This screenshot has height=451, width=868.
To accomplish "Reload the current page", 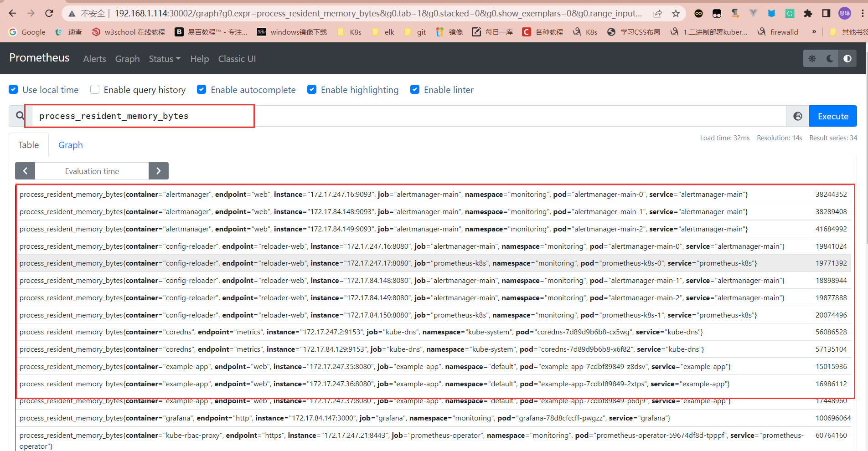I will click(49, 13).
